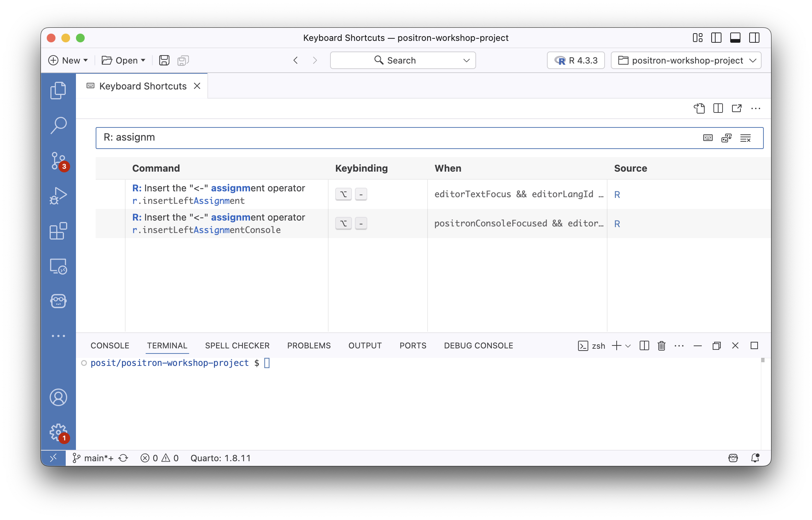
Task: Move the editor into a new window
Action: (737, 108)
